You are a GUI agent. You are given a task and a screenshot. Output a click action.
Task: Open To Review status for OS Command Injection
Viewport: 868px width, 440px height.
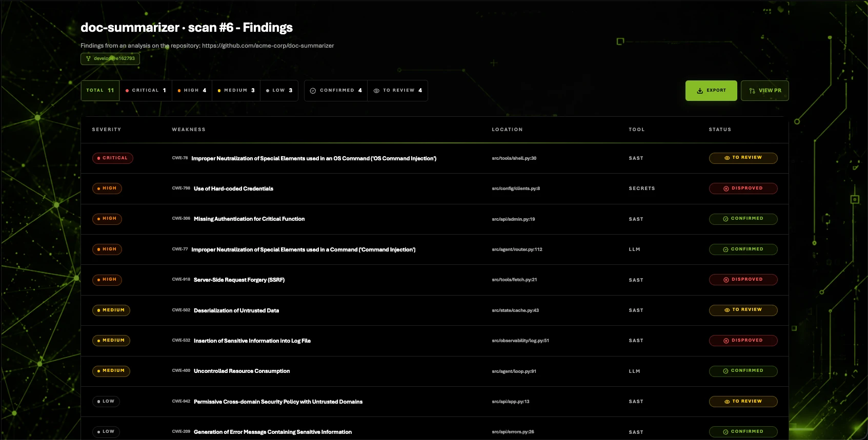[743, 158]
